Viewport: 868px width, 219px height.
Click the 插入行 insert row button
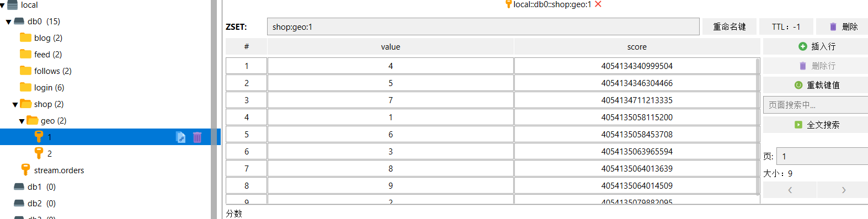[816, 46]
